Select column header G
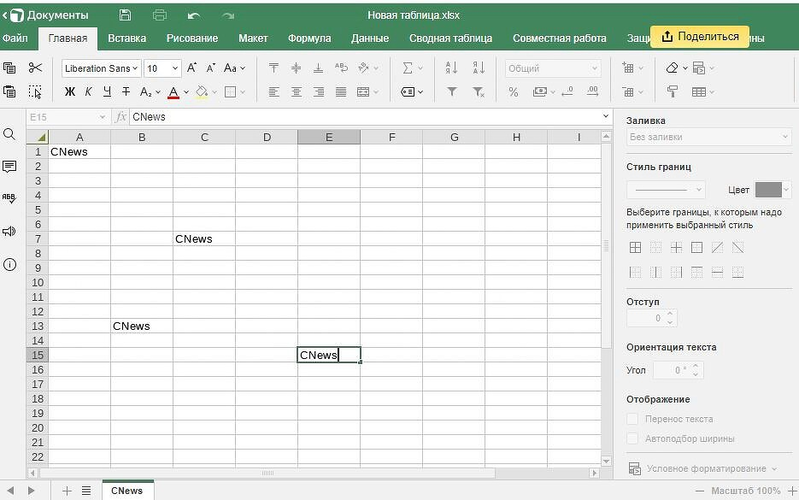 pyautogui.click(x=454, y=137)
